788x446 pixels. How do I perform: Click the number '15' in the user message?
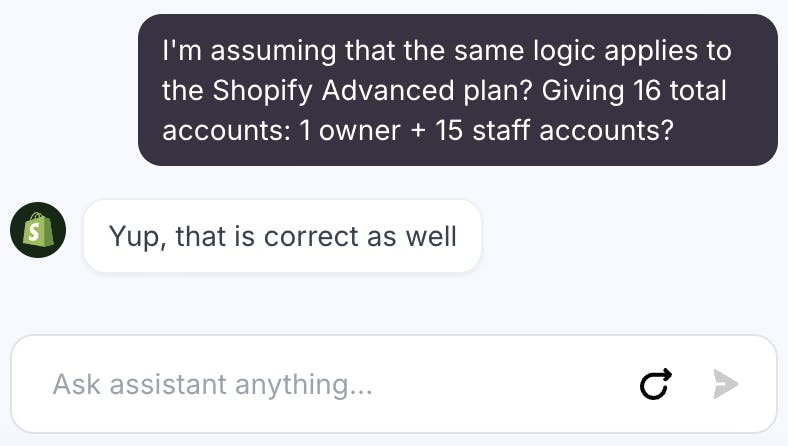(x=450, y=131)
